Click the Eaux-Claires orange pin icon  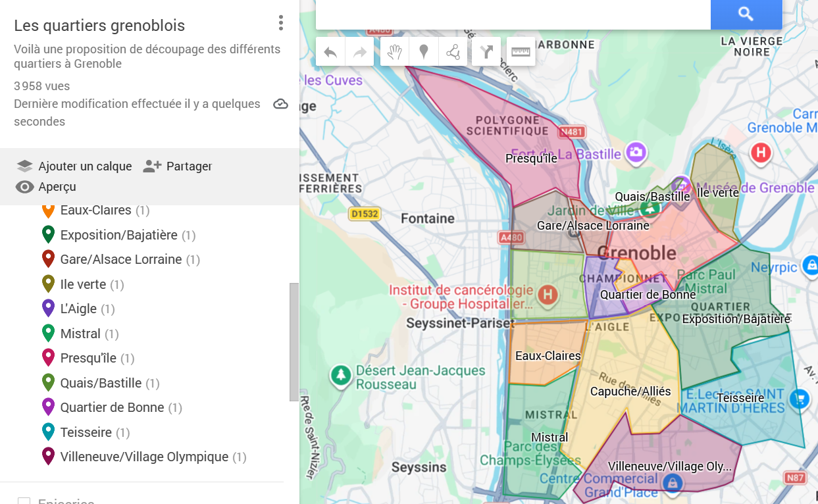pos(48,211)
